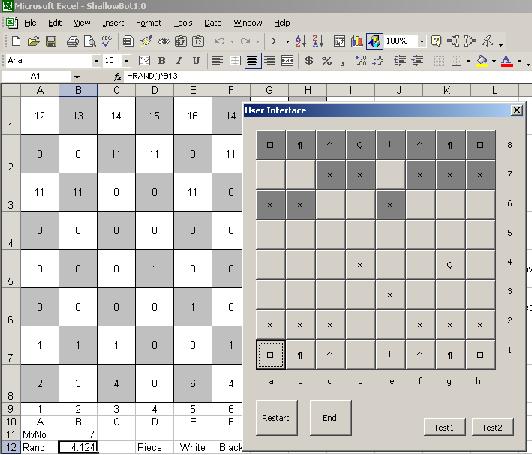Click the Test1 button
Image resolution: width=532 pixels, height=455 pixels.
click(x=444, y=428)
